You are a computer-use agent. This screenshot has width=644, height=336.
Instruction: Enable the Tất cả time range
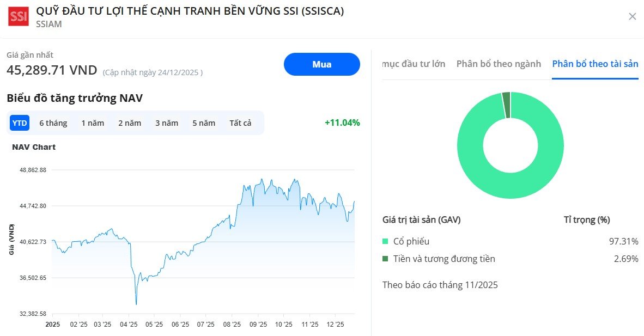point(240,123)
